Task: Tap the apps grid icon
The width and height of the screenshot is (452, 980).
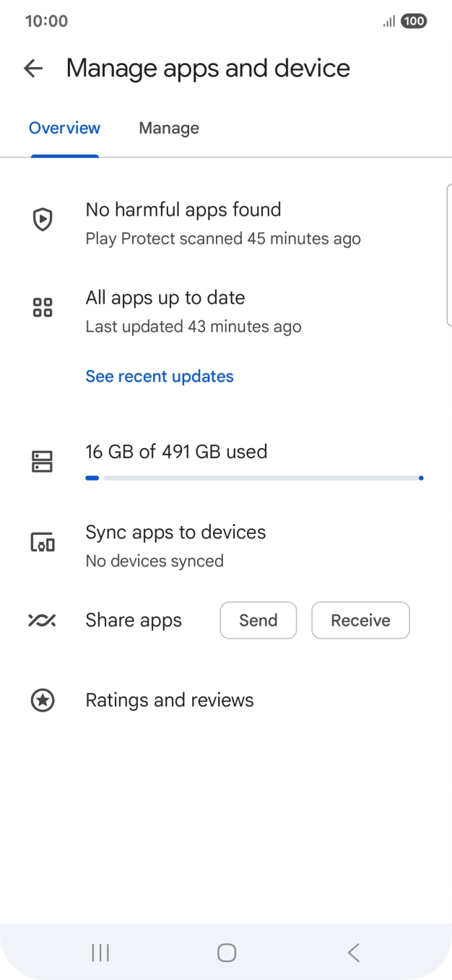Action: (x=43, y=307)
